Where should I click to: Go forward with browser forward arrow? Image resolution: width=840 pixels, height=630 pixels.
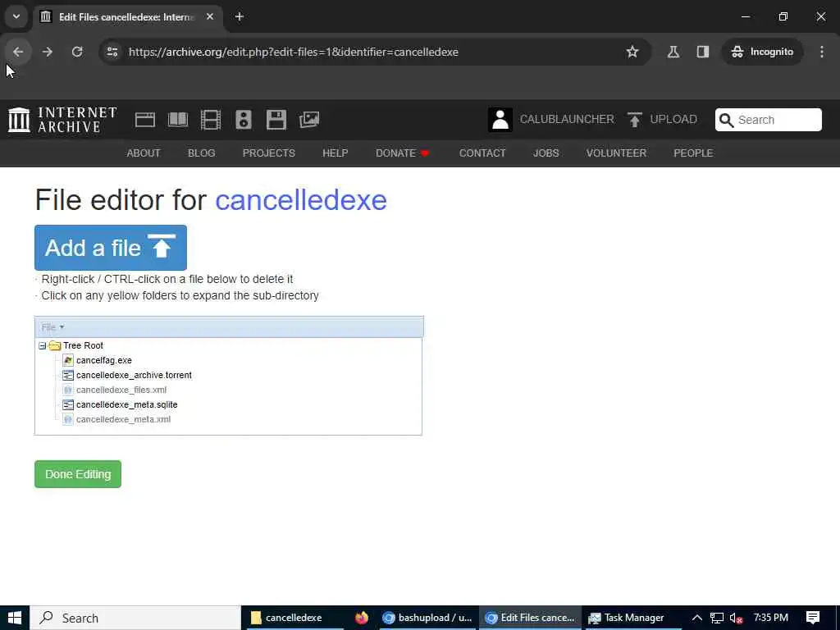(x=48, y=52)
